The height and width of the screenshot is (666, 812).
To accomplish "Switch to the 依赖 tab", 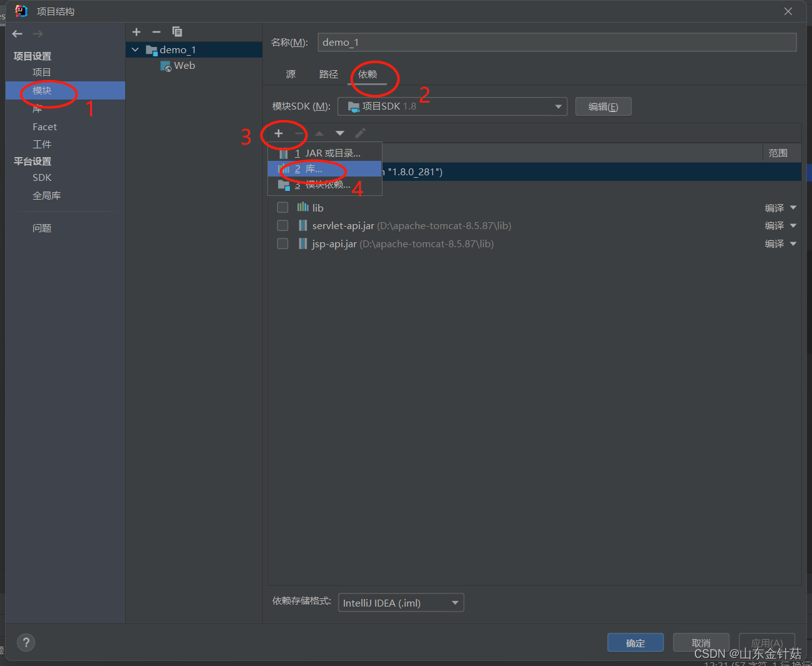I will point(367,74).
